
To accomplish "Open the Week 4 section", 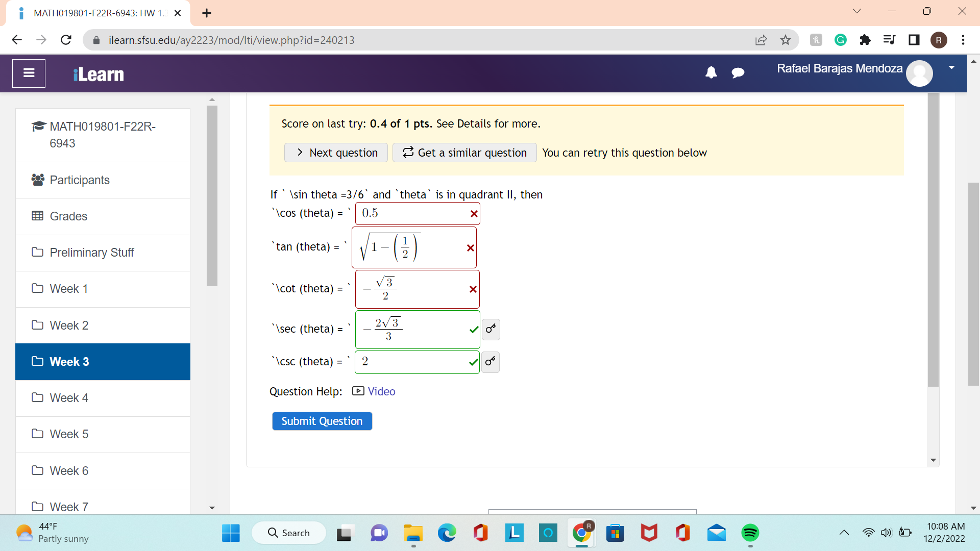I will (69, 398).
